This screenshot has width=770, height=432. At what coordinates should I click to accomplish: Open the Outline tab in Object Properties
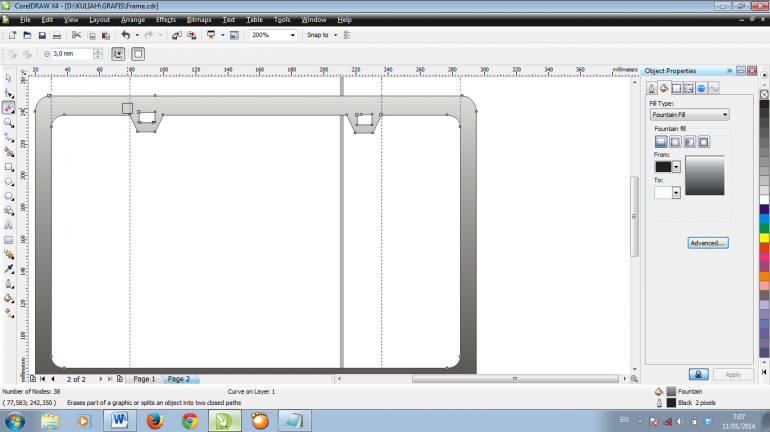651,88
